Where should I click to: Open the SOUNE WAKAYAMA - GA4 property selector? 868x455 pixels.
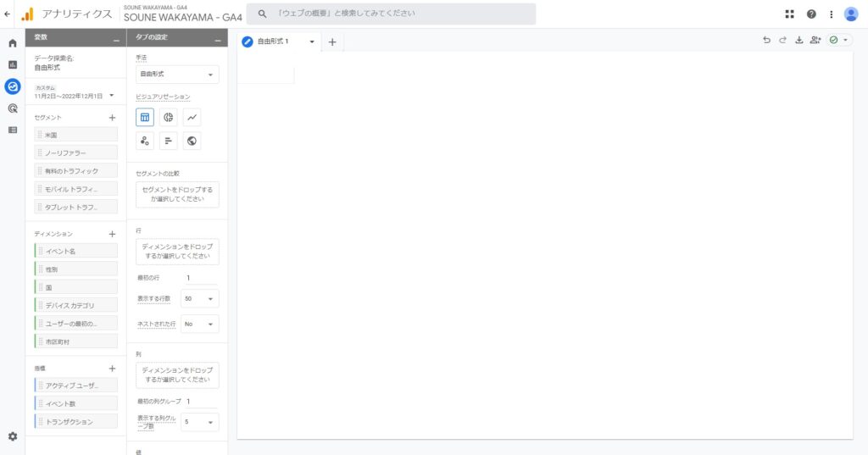coord(183,14)
